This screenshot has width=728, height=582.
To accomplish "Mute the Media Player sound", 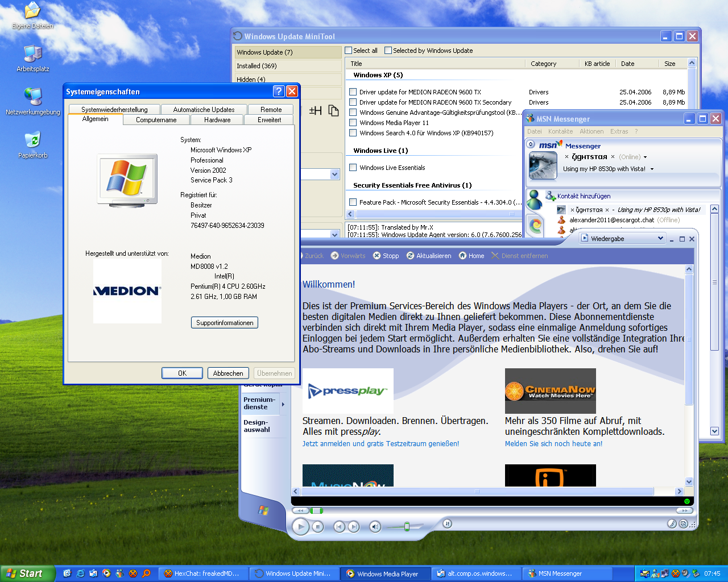I will (x=375, y=527).
